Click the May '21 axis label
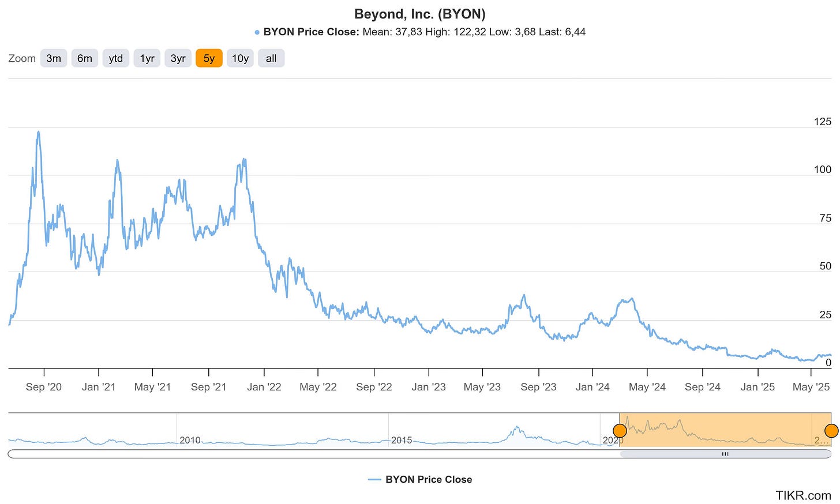The width and height of the screenshot is (840, 504). [152, 387]
